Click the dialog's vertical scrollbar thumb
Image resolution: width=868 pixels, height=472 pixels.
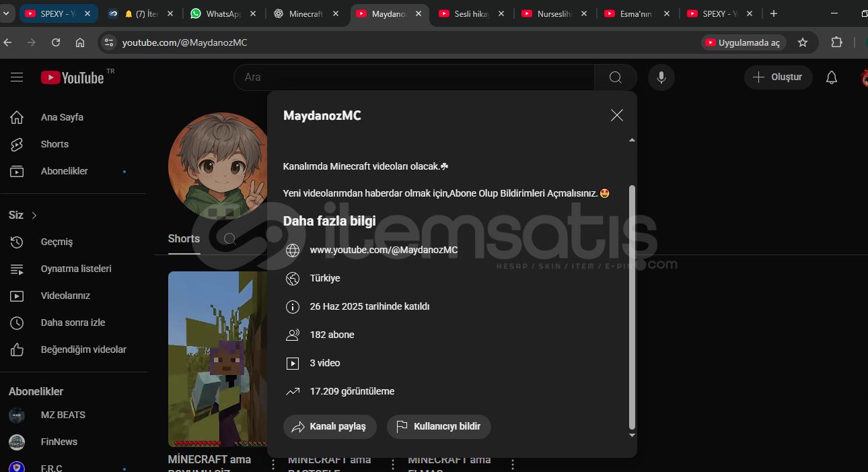[x=631, y=307]
